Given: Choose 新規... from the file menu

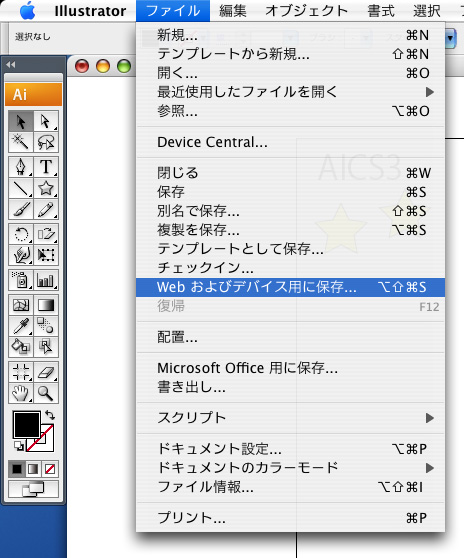Looking at the screenshot, I should [290, 35].
